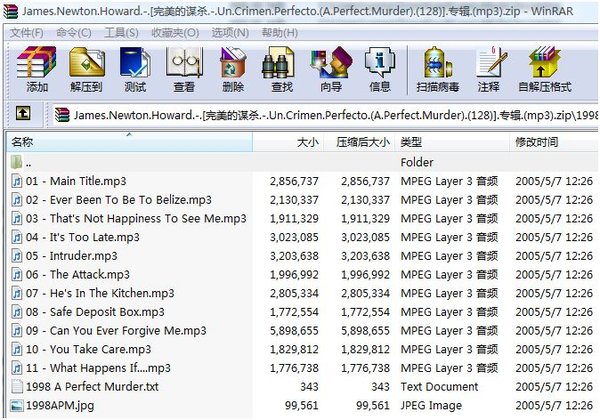The image size is (600, 420).
Task: Click the 'Text Document' type cell
Action: (x=439, y=387)
